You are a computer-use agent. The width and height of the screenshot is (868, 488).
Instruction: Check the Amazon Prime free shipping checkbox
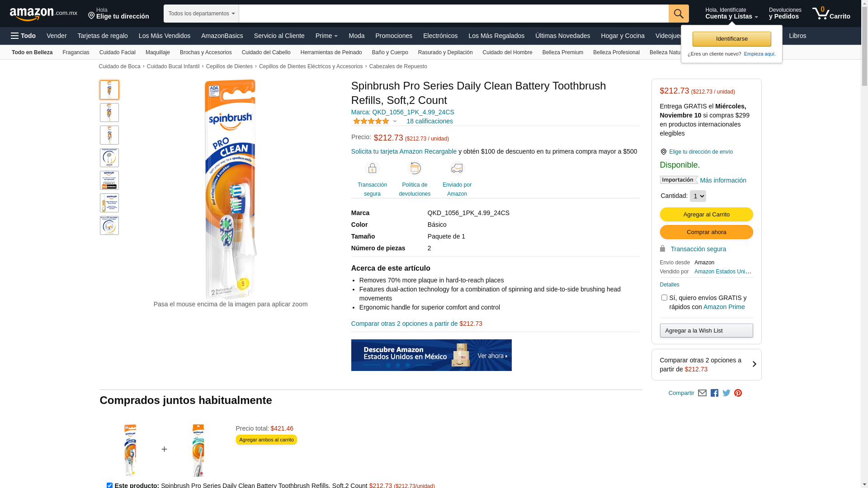pyautogui.click(x=664, y=297)
